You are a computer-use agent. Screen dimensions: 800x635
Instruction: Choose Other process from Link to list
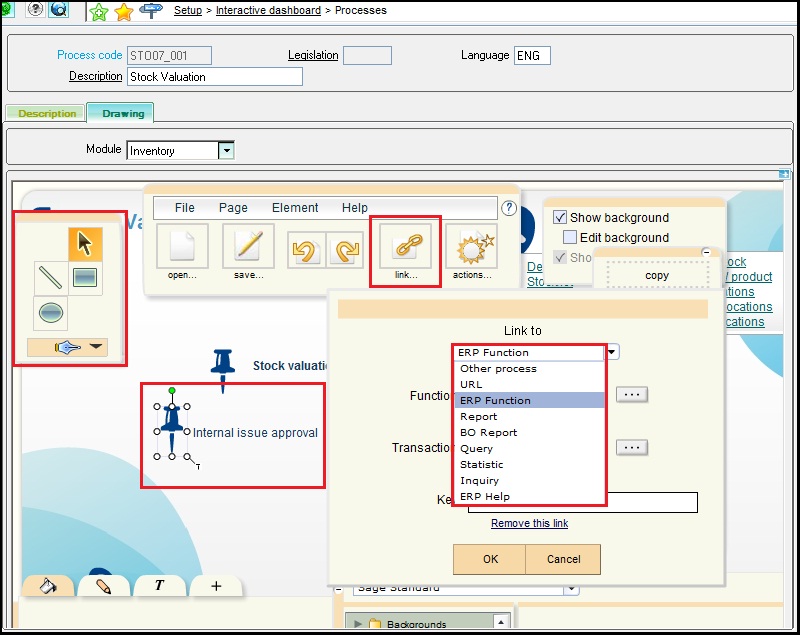click(x=529, y=368)
